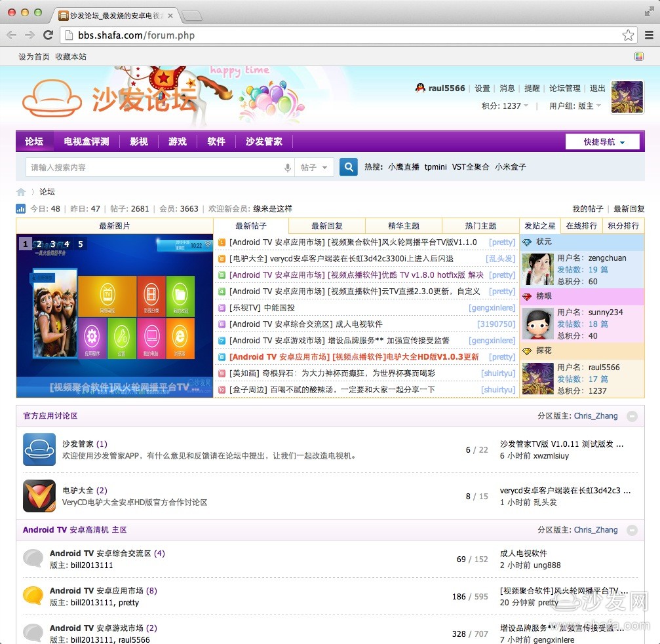
Task: Click the blue magnifier search button
Action: 349,167
